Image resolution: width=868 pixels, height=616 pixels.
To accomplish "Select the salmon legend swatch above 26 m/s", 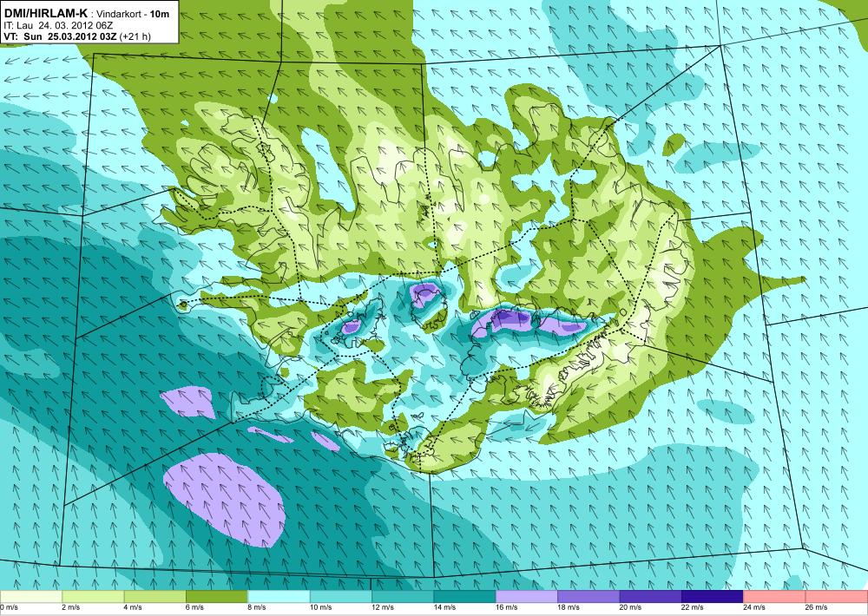I will tap(837, 597).
